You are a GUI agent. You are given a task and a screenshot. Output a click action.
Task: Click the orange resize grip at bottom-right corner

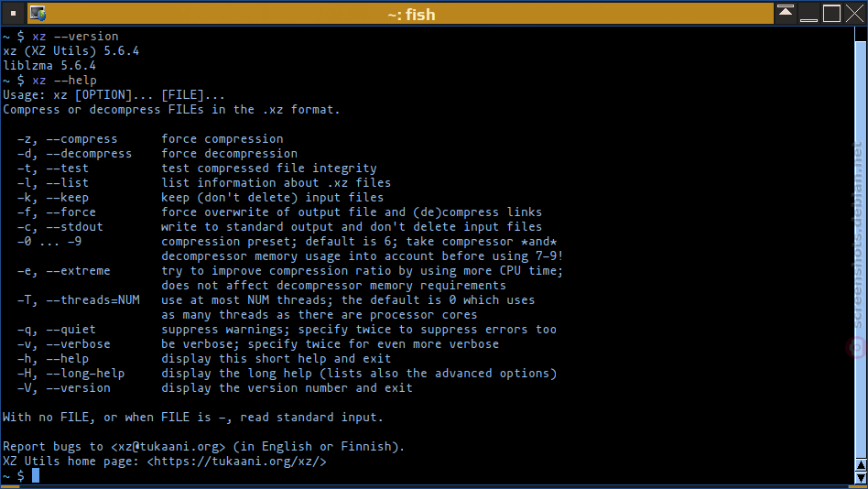point(858,487)
